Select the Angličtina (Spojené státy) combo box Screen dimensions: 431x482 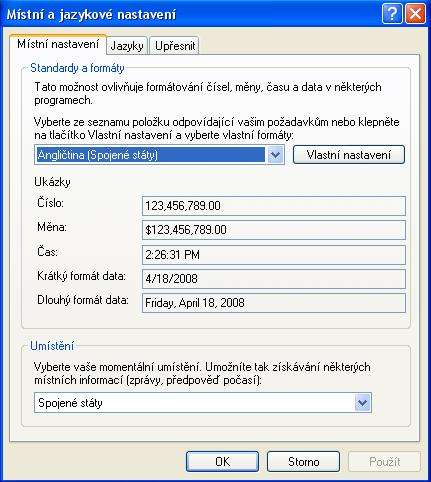[x=159, y=155]
